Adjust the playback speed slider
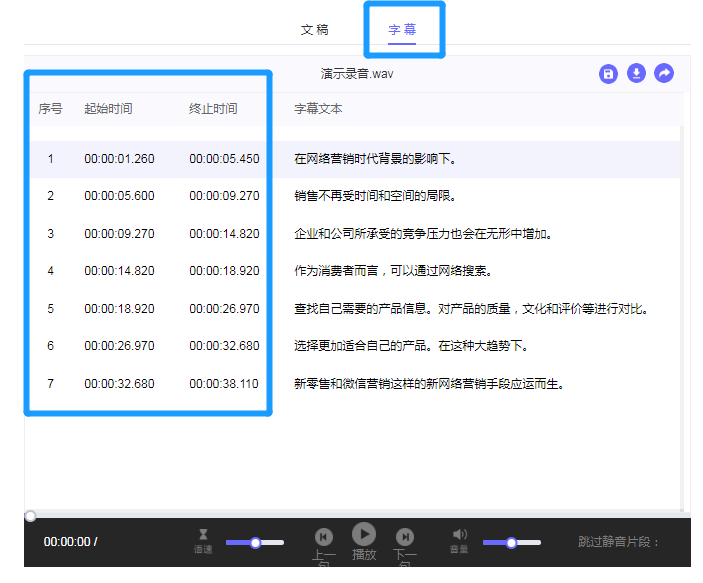 pyautogui.click(x=255, y=542)
